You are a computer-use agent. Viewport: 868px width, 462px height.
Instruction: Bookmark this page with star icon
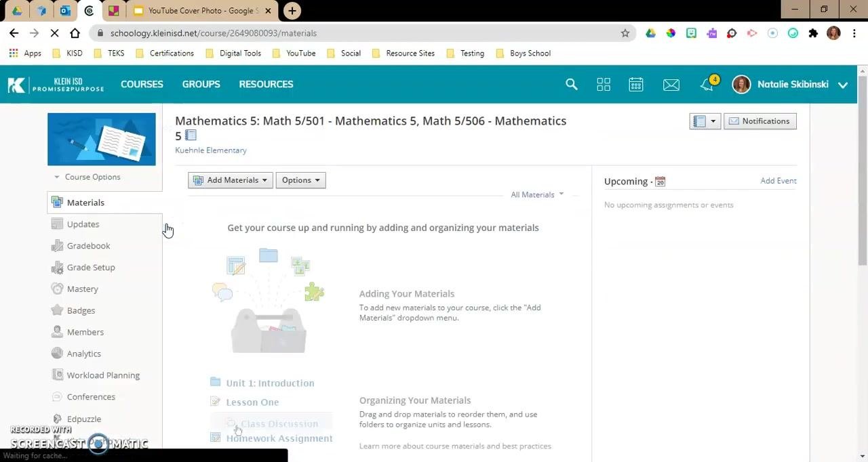pyautogui.click(x=625, y=33)
